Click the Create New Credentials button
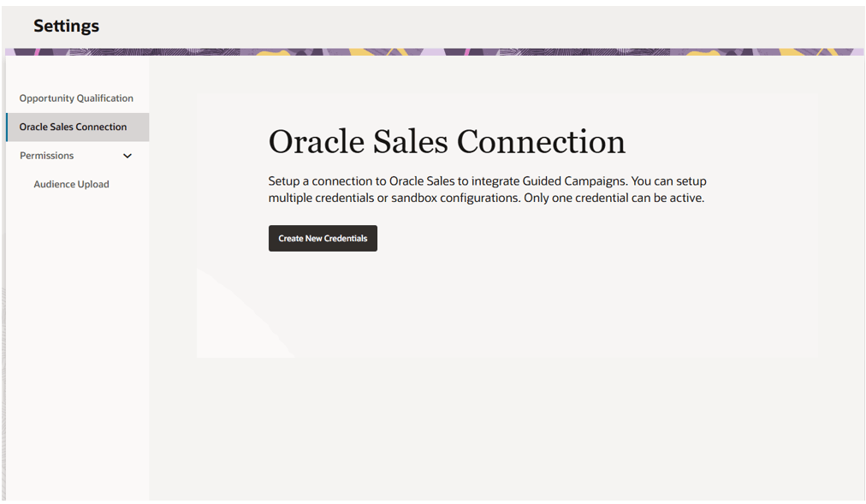This screenshot has height=504, width=866. pos(323,238)
